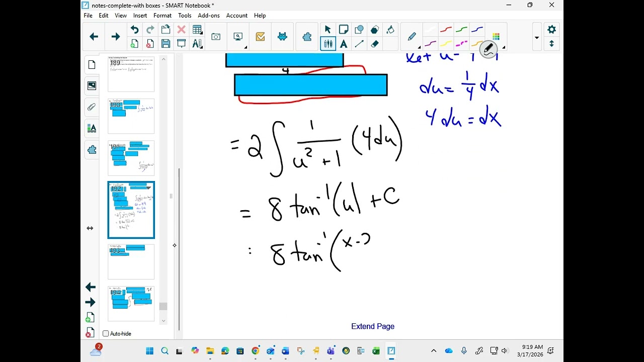Click scroll down arrow in page sorter
Image resolution: width=644 pixels, height=362 pixels.
[163, 320]
